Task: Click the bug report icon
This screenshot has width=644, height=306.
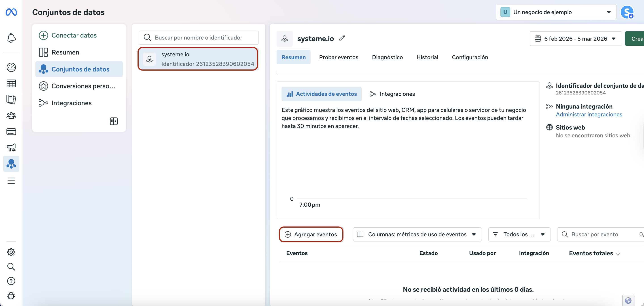Action: click(x=11, y=295)
